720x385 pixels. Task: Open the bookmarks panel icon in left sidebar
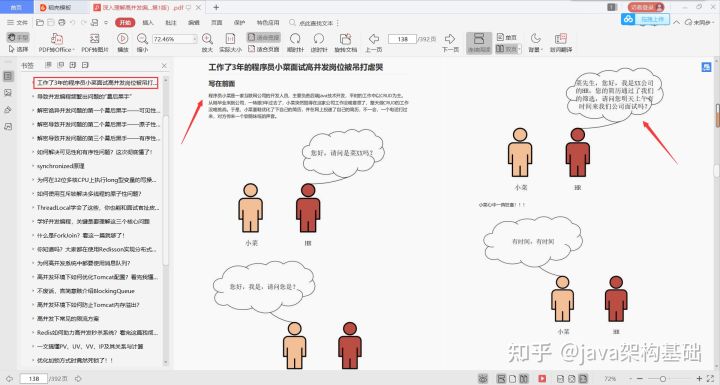point(8,76)
